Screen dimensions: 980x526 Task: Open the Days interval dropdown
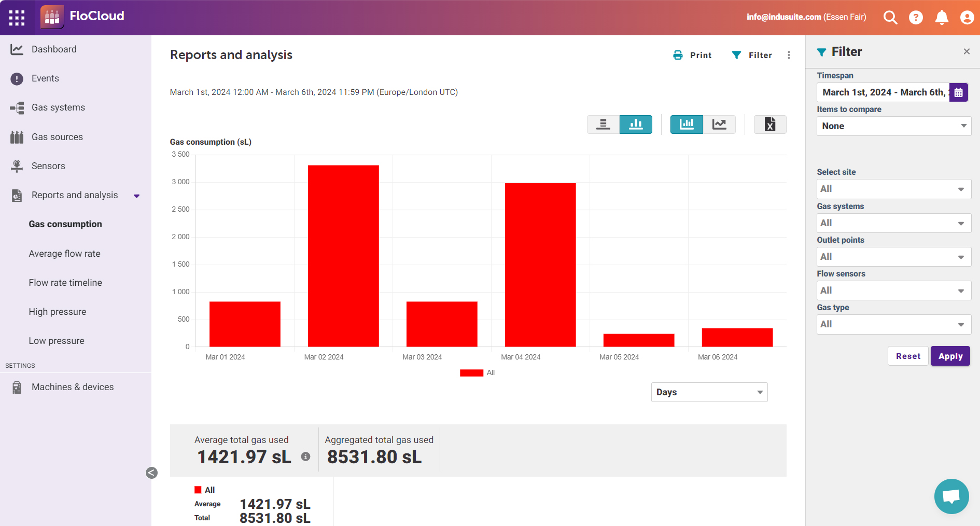click(x=709, y=392)
